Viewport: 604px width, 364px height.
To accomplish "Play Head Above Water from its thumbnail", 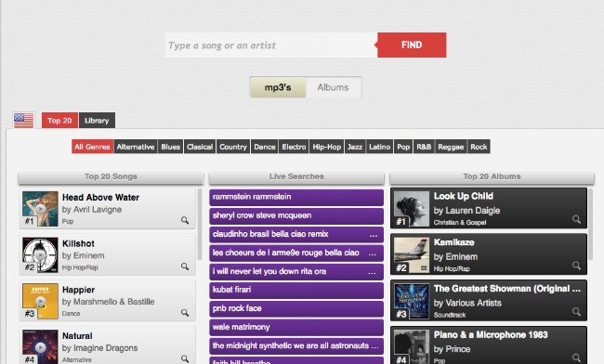I will (x=40, y=209).
